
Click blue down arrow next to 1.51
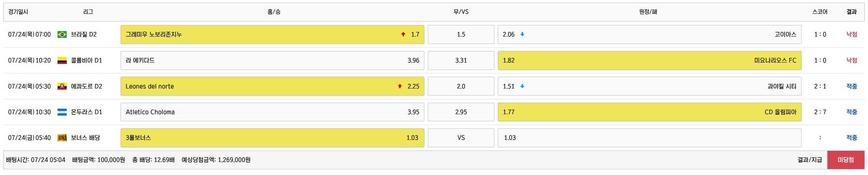coord(522,86)
